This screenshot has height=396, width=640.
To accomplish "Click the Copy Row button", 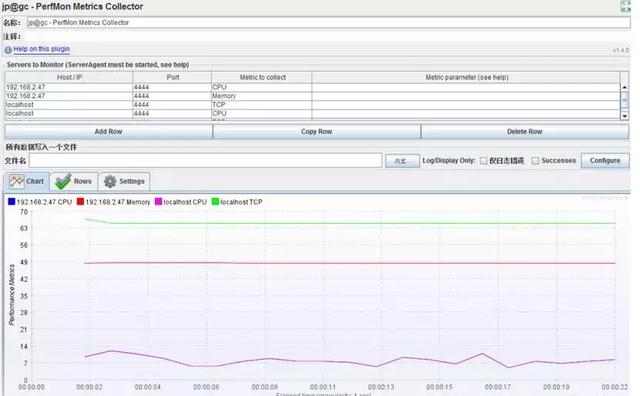I will [x=316, y=131].
